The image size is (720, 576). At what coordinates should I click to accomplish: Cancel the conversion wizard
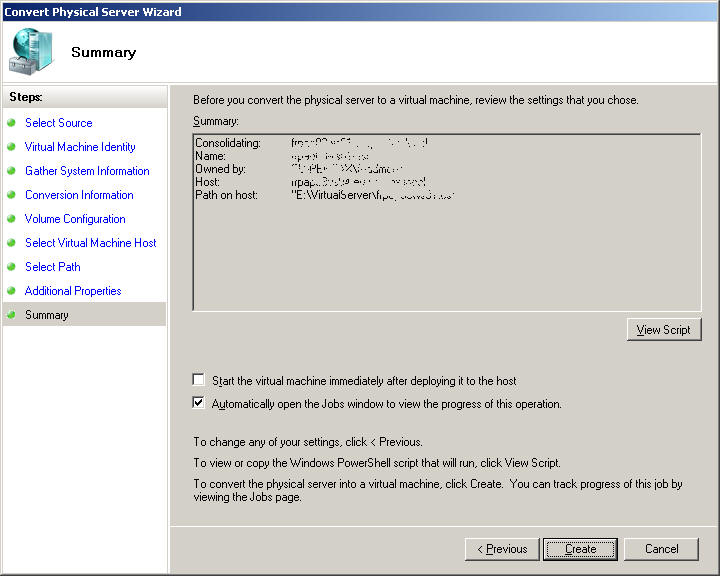[x=661, y=549]
